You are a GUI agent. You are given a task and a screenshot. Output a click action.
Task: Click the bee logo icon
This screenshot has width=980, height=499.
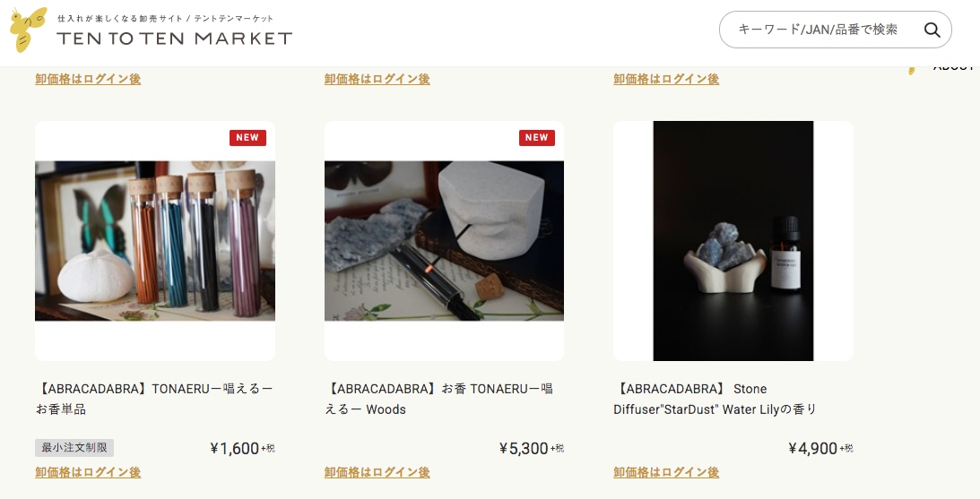29,30
